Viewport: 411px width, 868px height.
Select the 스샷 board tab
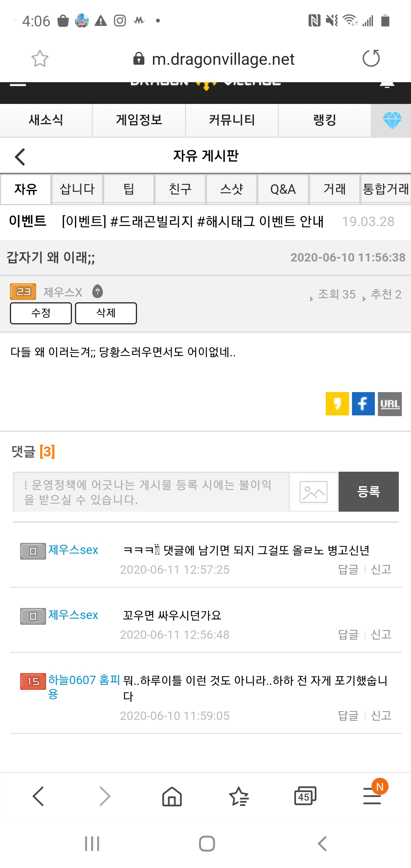point(231,189)
